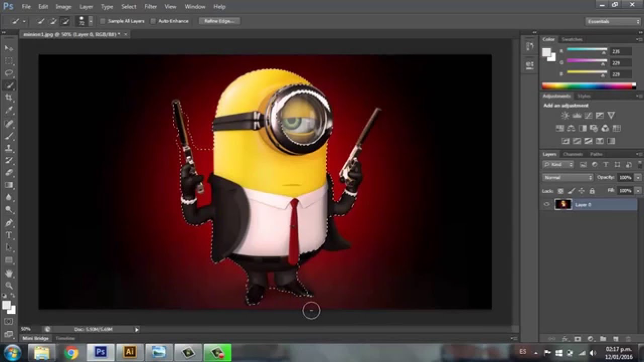Open the Normal blend mode dropdown
Image resolution: width=644 pixels, height=362 pixels.
point(568,177)
